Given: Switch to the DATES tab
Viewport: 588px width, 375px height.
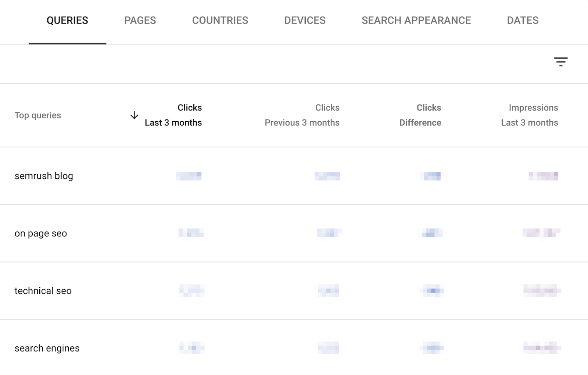Looking at the screenshot, I should point(522,20).
